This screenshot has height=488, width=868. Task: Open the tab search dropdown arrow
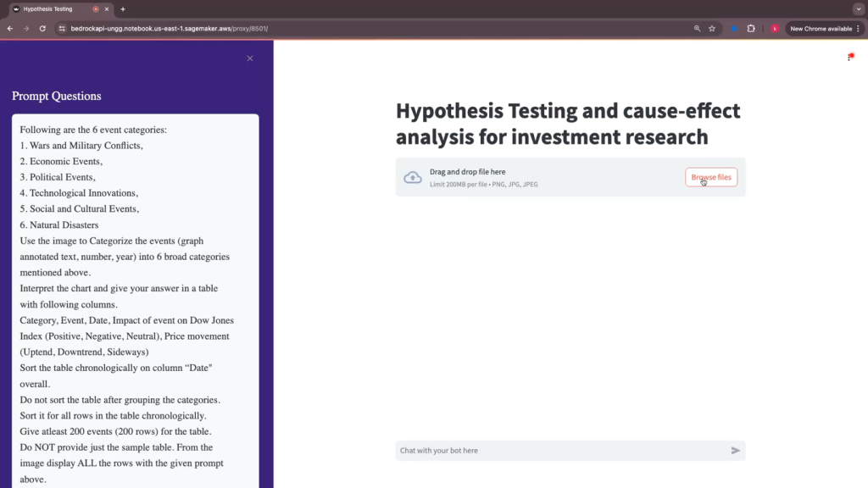(859, 8)
